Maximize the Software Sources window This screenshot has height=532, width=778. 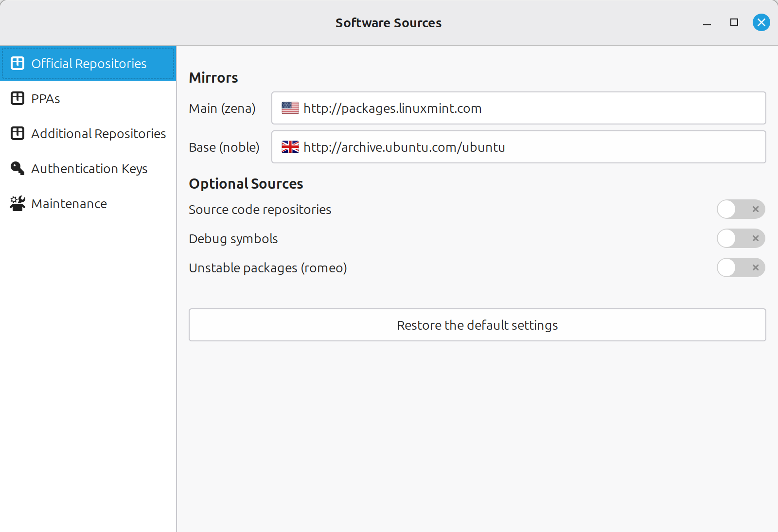coord(734,22)
